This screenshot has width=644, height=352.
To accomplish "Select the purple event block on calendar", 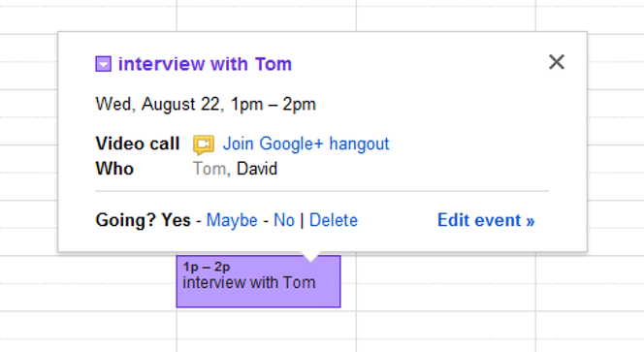I will (258, 281).
